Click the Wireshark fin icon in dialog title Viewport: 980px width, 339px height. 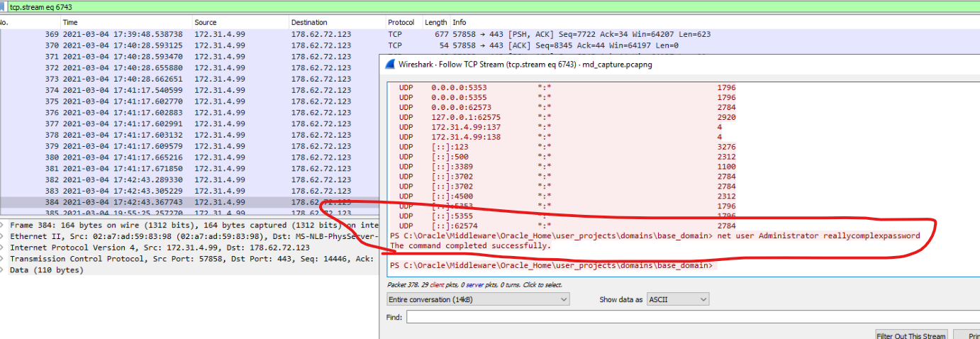coord(390,63)
